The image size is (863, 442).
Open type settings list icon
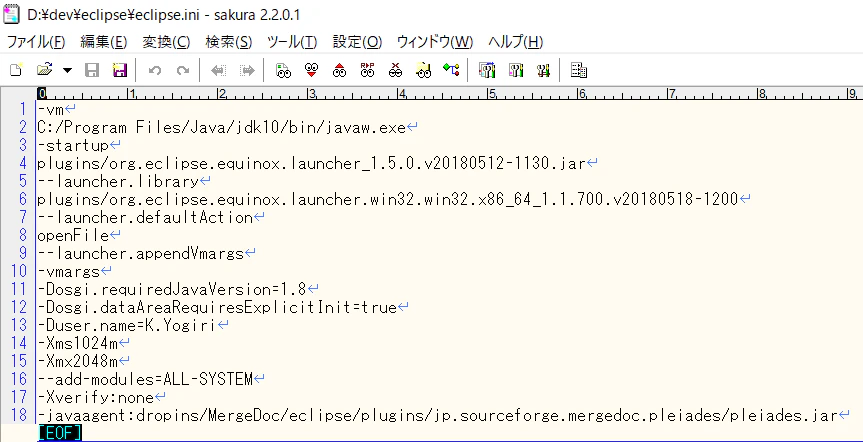click(487, 70)
